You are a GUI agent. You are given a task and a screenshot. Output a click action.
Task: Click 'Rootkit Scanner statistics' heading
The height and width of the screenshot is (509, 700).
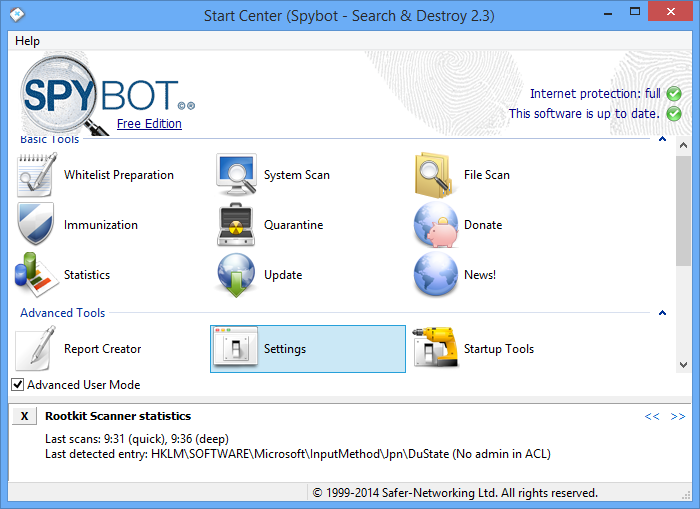tap(118, 416)
